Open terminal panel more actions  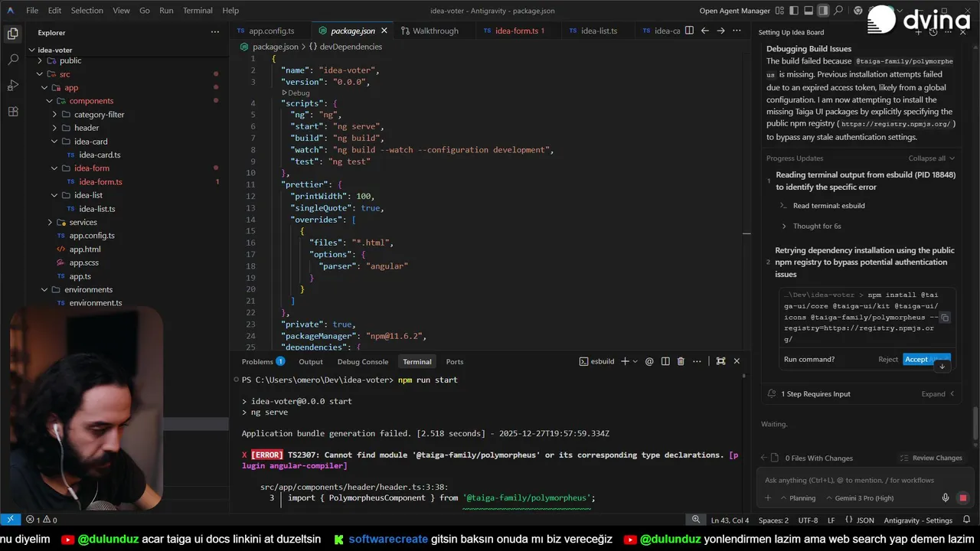pos(697,361)
